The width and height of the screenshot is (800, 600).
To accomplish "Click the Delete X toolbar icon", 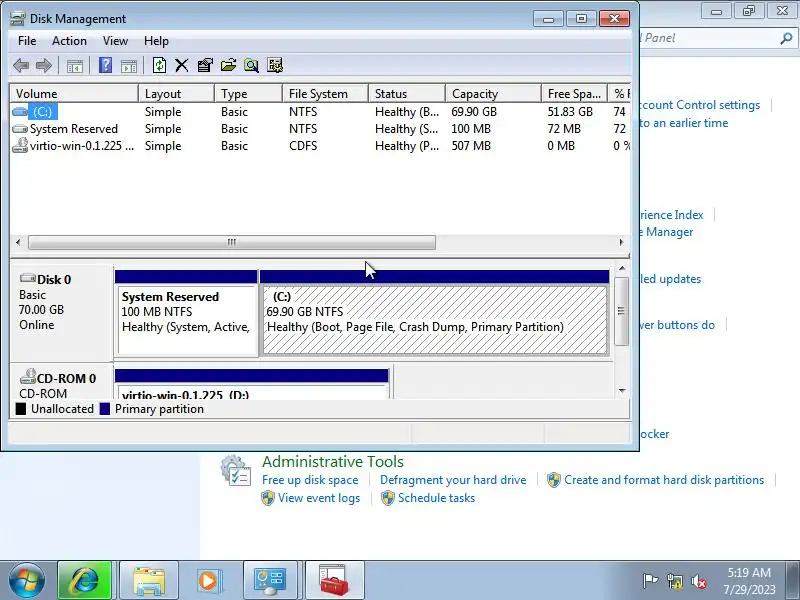I will coord(182,65).
